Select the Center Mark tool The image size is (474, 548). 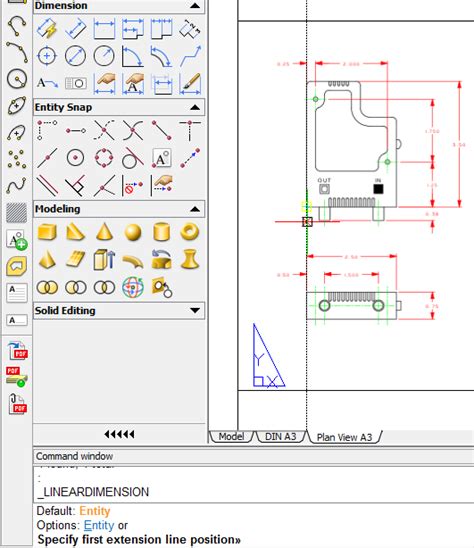click(47, 56)
